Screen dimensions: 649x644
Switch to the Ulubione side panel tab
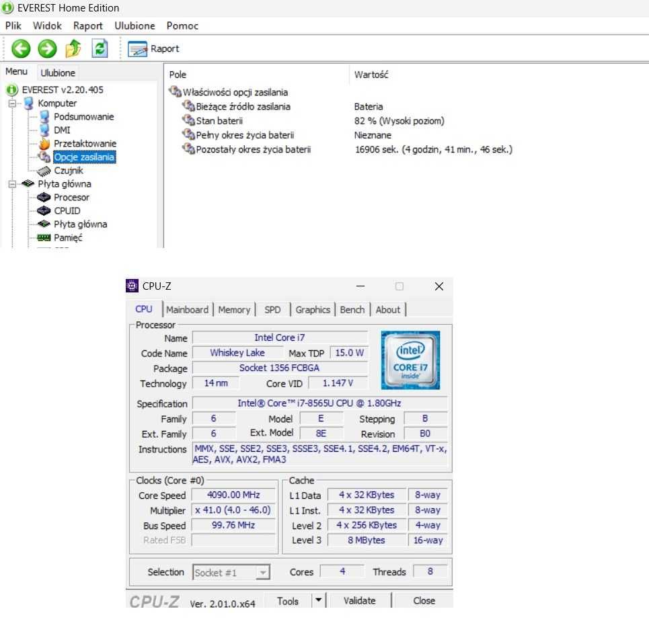pos(58,73)
